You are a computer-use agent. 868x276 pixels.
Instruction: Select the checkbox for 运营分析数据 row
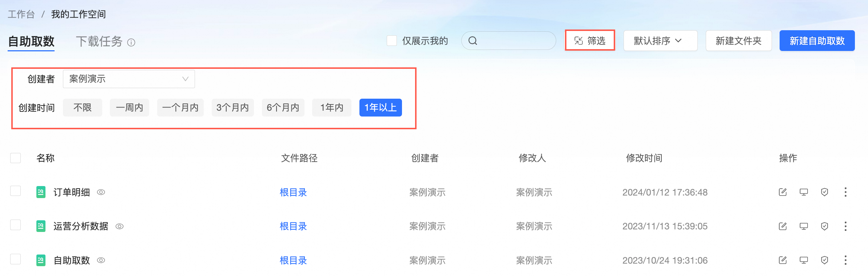pyautogui.click(x=16, y=225)
